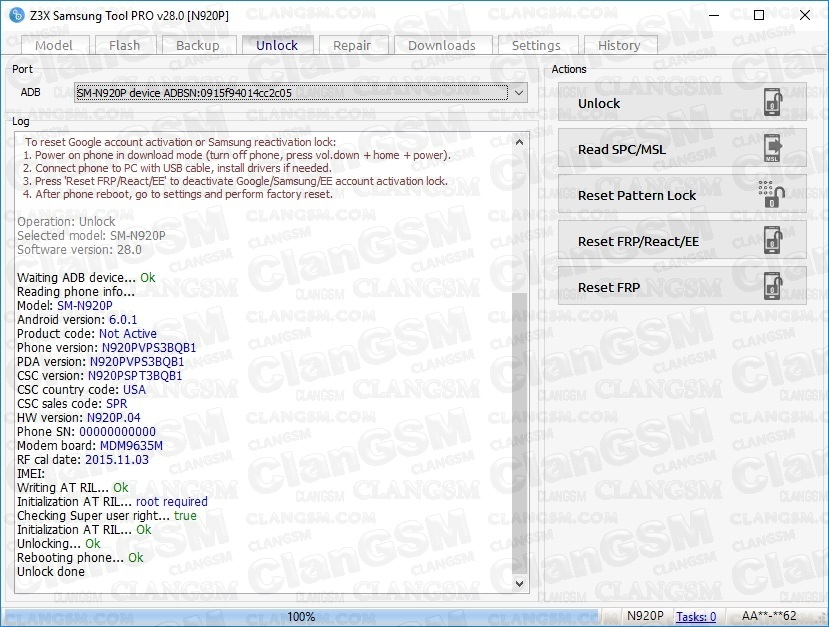Viewport: 829px width, 627px height.
Task: Select the Unlock tab
Action: click(277, 45)
